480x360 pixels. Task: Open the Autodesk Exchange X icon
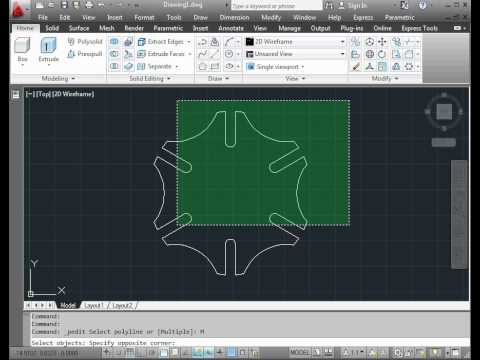404,5
